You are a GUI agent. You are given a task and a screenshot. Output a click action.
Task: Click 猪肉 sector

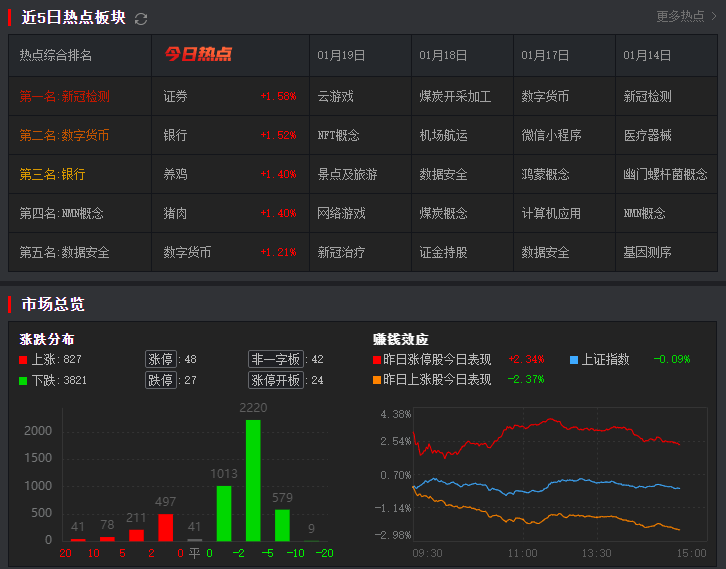pyautogui.click(x=175, y=213)
